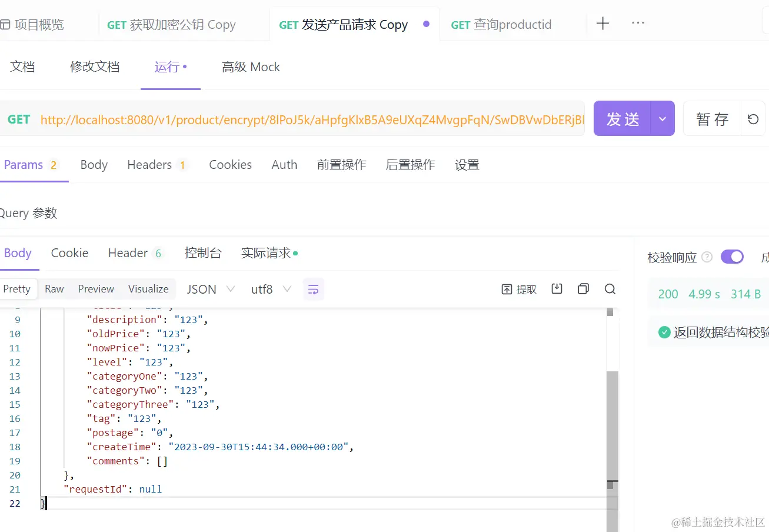Select the request Body tab

coord(94,165)
